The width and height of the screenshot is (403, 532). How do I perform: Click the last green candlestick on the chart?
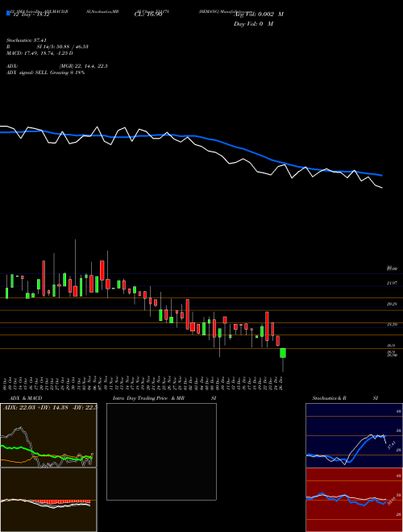283,353
